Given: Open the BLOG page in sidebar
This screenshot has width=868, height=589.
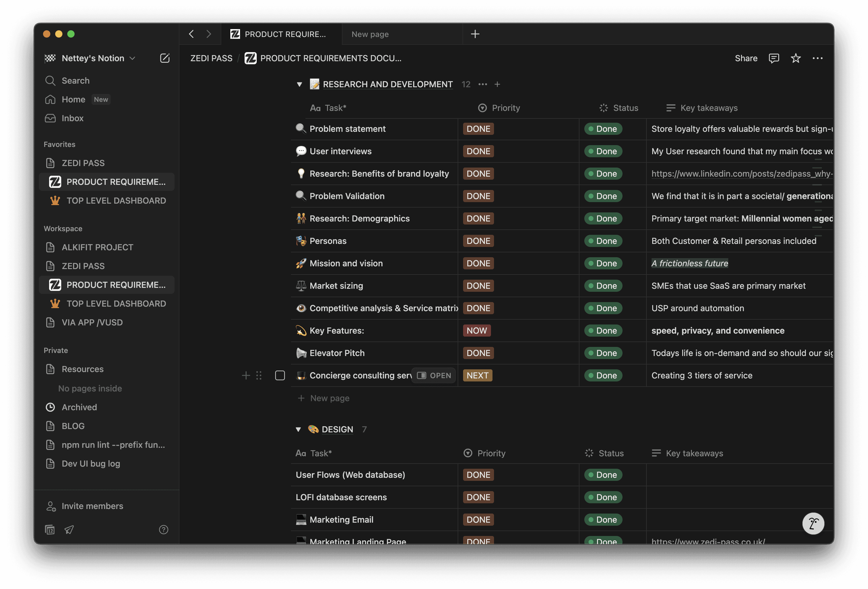Looking at the screenshot, I should 106,426.
